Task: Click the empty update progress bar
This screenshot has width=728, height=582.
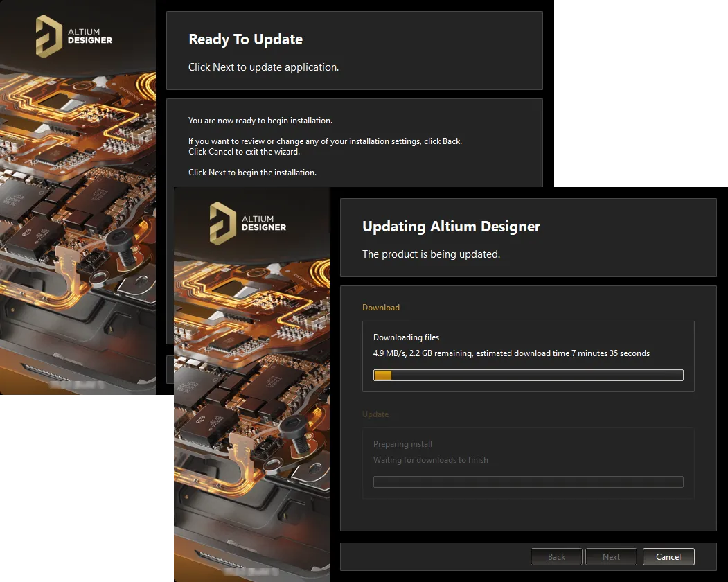Action: tap(529, 482)
